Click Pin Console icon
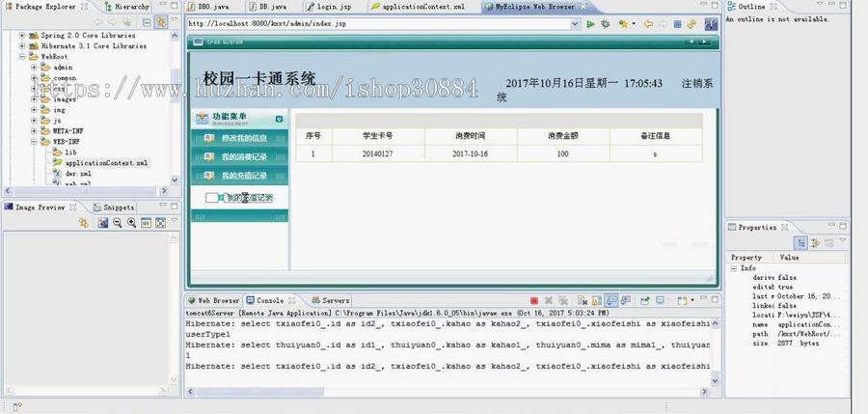This screenshot has width=868, height=414. click(x=645, y=300)
